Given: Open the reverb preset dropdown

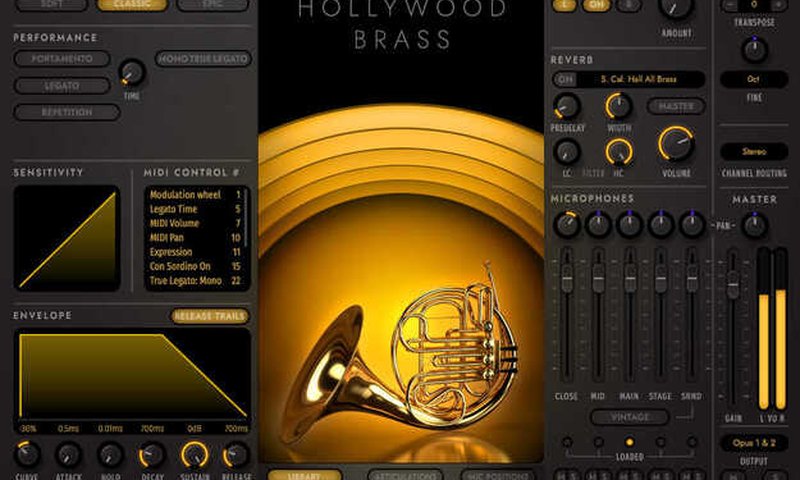Looking at the screenshot, I should pos(642,79).
